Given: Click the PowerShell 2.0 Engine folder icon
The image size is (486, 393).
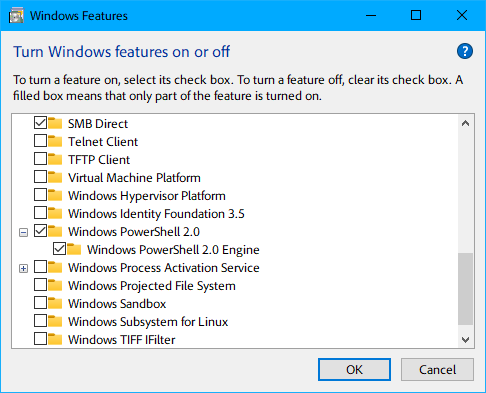Looking at the screenshot, I should click(74, 249).
